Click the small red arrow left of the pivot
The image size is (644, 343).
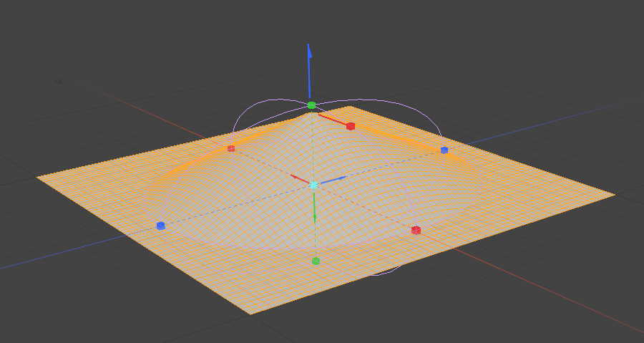295,177
